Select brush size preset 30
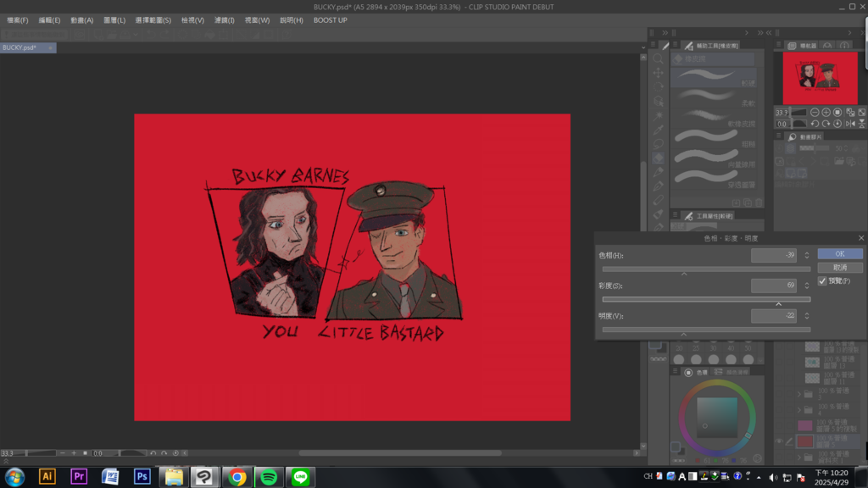Screen dimensions: 868x488 [713, 355]
